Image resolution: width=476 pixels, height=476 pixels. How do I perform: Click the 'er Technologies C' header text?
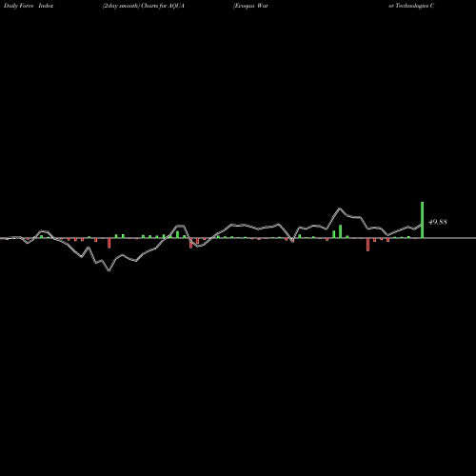(x=411, y=6)
